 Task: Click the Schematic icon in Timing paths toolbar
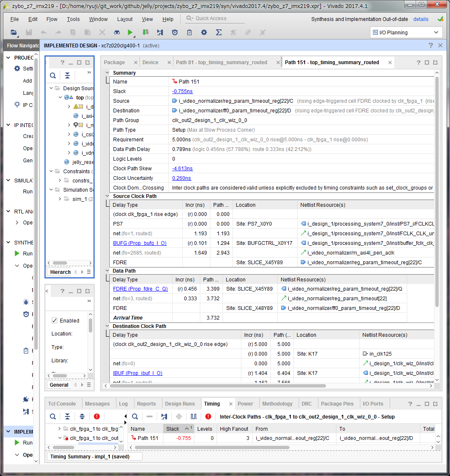pos(164,416)
